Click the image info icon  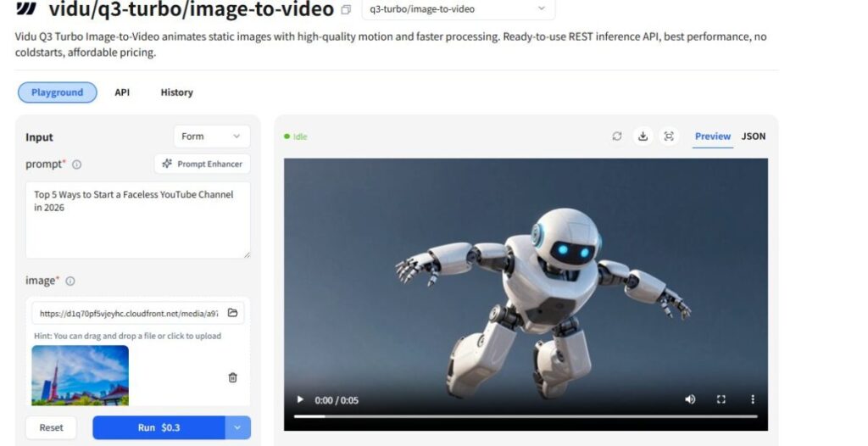pos(70,281)
